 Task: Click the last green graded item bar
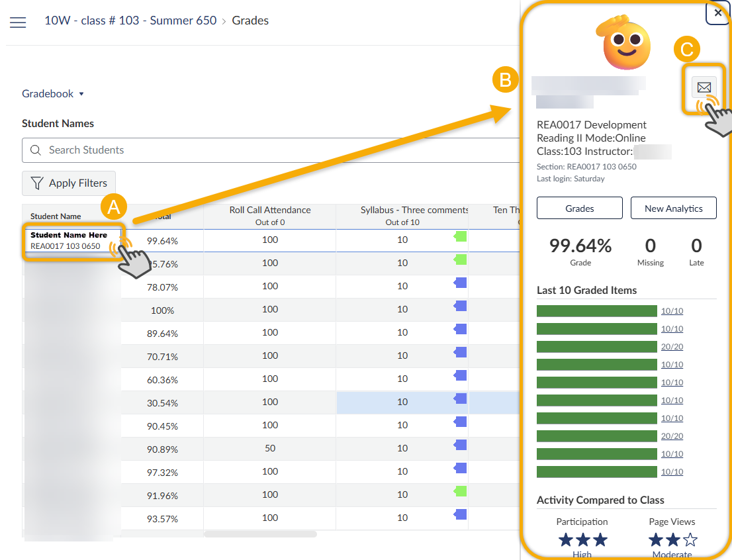click(596, 472)
